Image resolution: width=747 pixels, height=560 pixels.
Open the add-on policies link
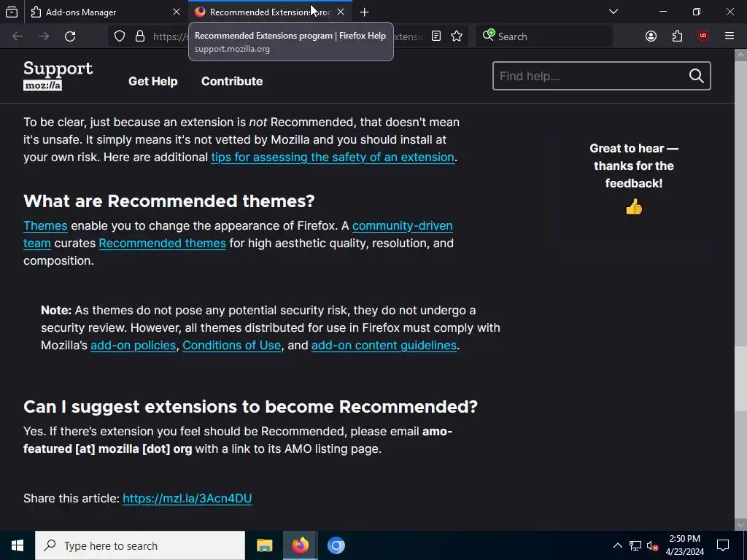133,345
